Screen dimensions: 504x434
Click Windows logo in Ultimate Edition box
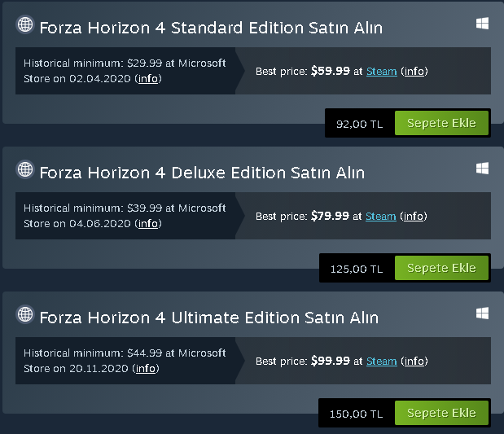pos(482,313)
